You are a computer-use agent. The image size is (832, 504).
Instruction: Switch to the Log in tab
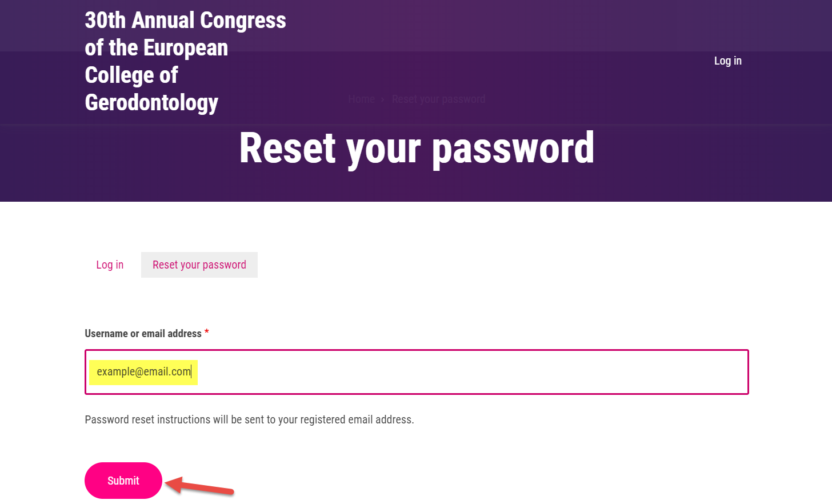pos(110,265)
